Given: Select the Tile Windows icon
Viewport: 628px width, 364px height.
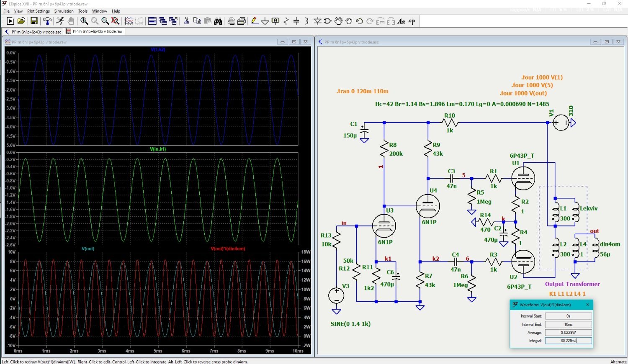Looking at the screenshot, I should pos(152,21).
